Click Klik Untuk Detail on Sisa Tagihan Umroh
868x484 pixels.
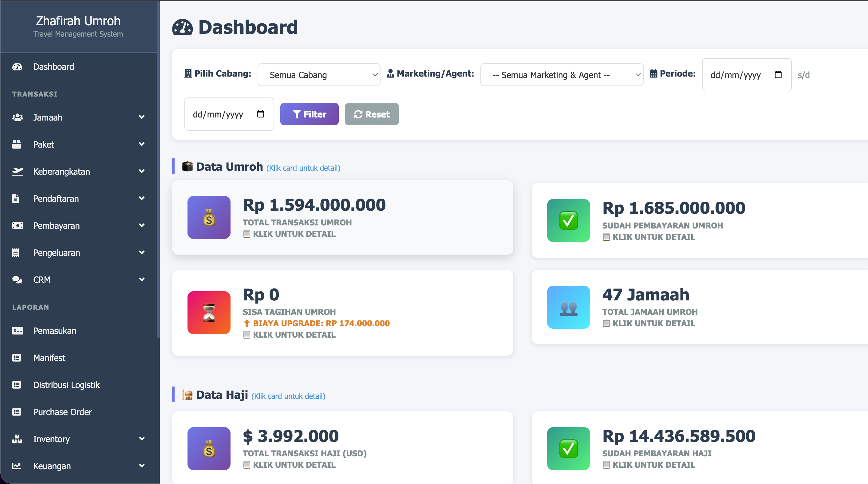289,335
